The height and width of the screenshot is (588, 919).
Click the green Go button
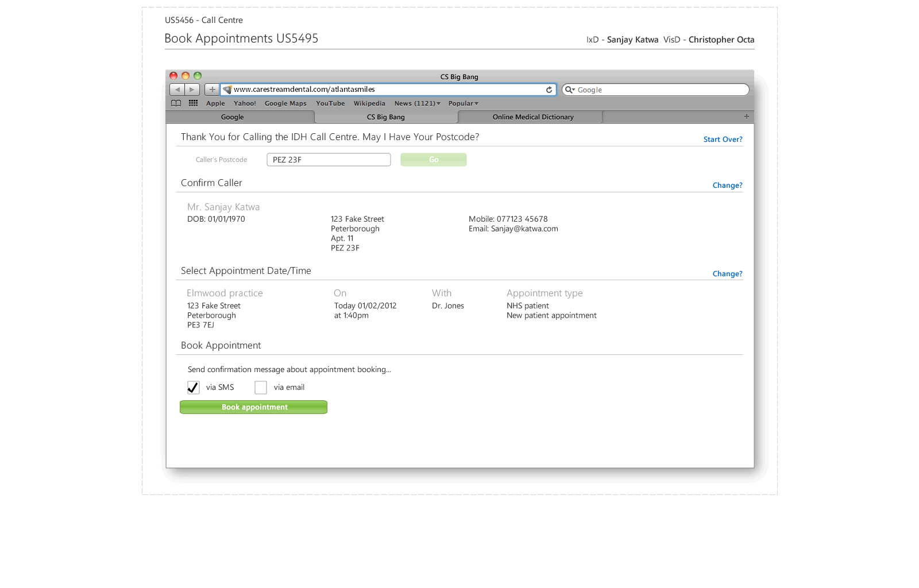tap(434, 160)
